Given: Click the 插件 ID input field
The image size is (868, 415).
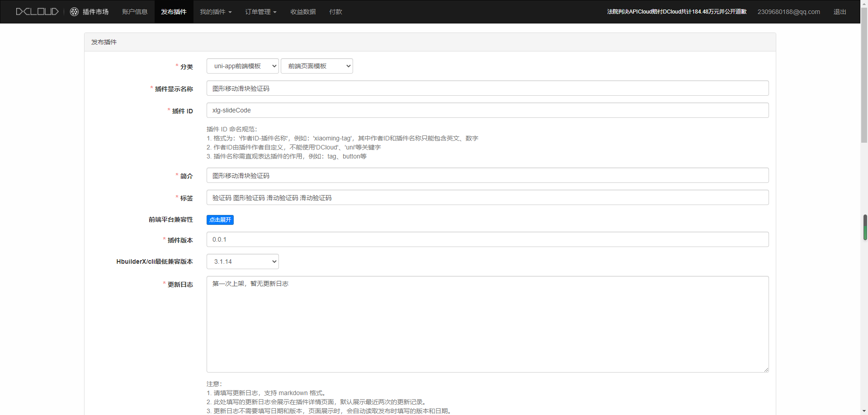Looking at the screenshot, I should pos(487,110).
